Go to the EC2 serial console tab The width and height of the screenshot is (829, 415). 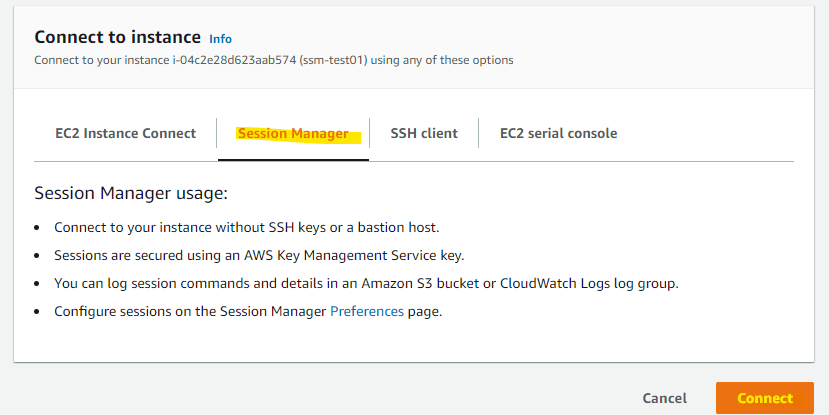tap(558, 133)
